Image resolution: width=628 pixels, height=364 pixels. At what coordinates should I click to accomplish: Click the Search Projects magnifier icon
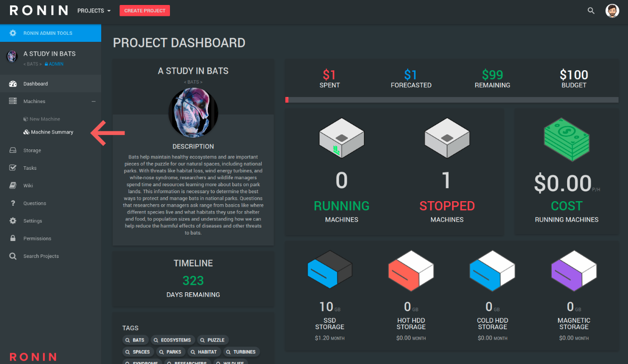pos(13,256)
